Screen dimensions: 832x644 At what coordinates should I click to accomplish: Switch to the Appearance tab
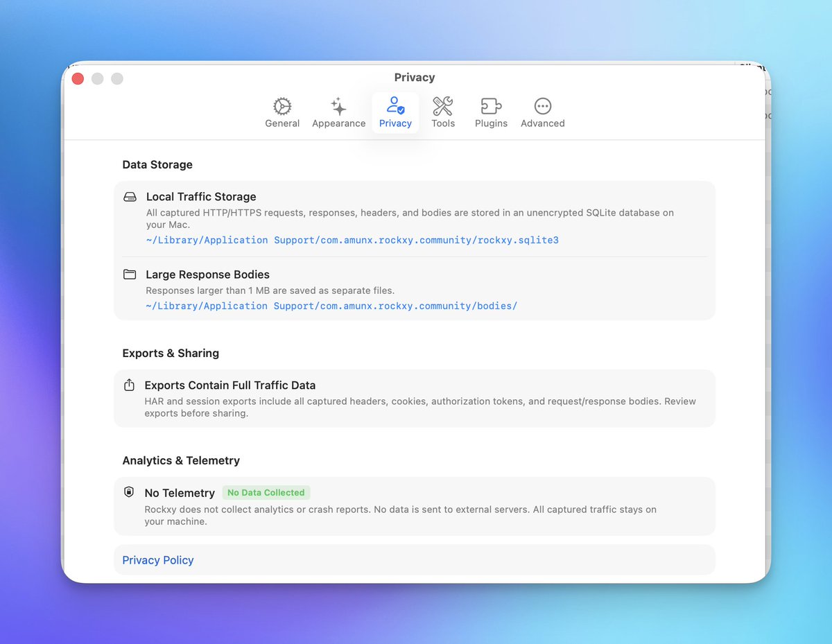point(338,113)
